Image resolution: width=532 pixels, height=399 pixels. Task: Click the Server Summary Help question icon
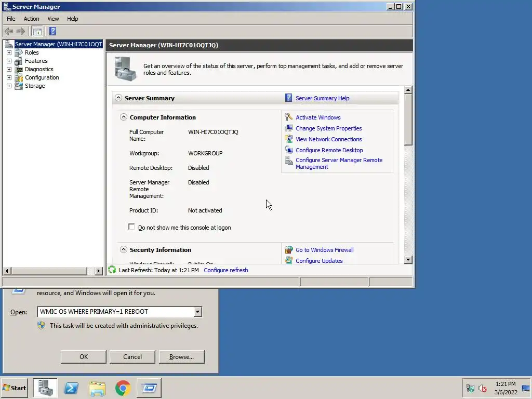coord(288,98)
